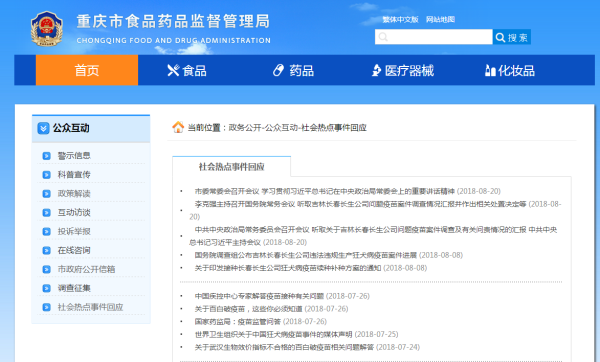The width and height of the screenshot is (600, 362).
Task: Open 科普宣传 sidebar link
Action: (74, 175)
